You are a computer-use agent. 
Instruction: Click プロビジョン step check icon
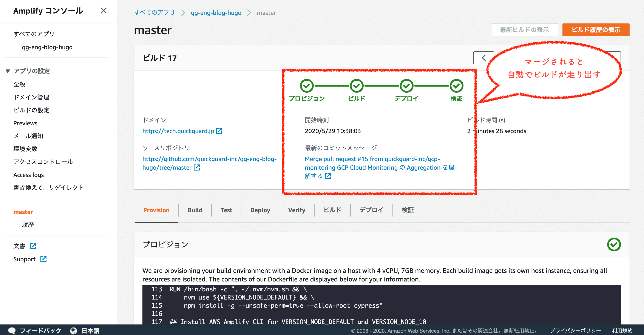click(x=306, y=86)
